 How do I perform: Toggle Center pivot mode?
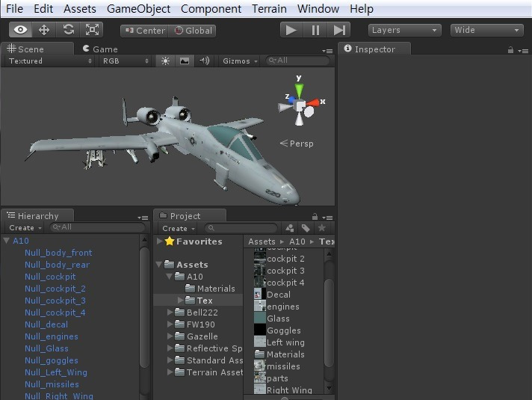tap(144, 31)
